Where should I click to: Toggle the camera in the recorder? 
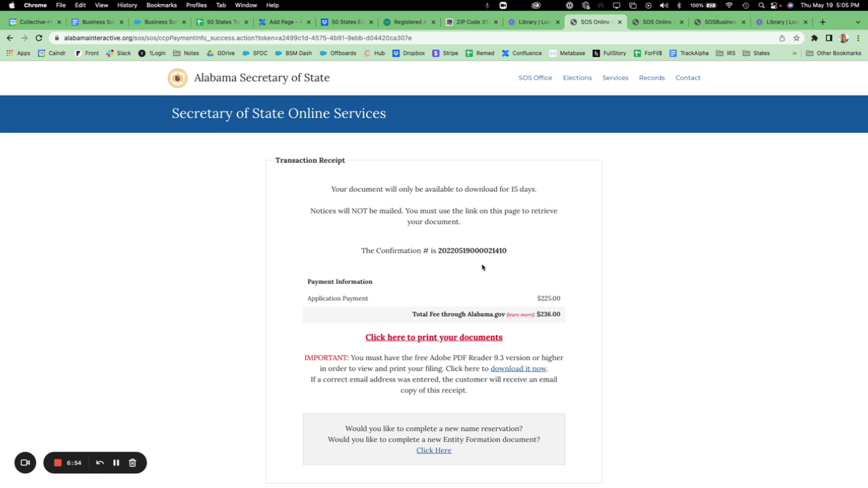(25, 463)
